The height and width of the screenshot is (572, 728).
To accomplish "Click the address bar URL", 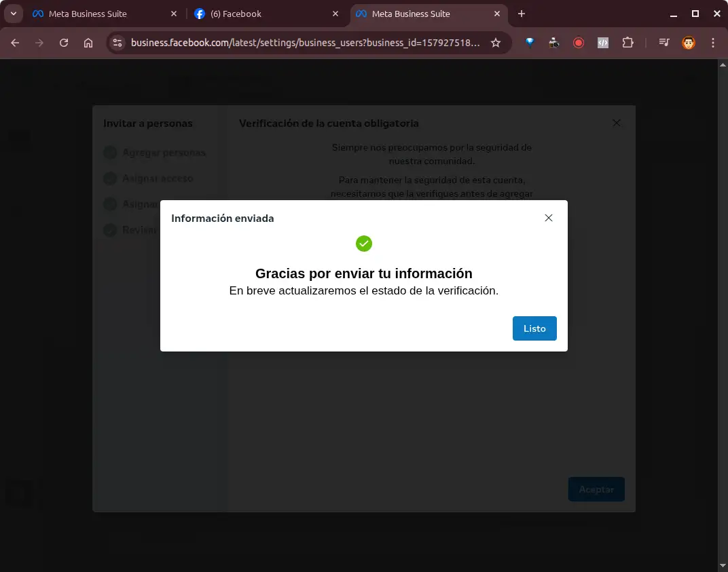I will tap(306, 43).
